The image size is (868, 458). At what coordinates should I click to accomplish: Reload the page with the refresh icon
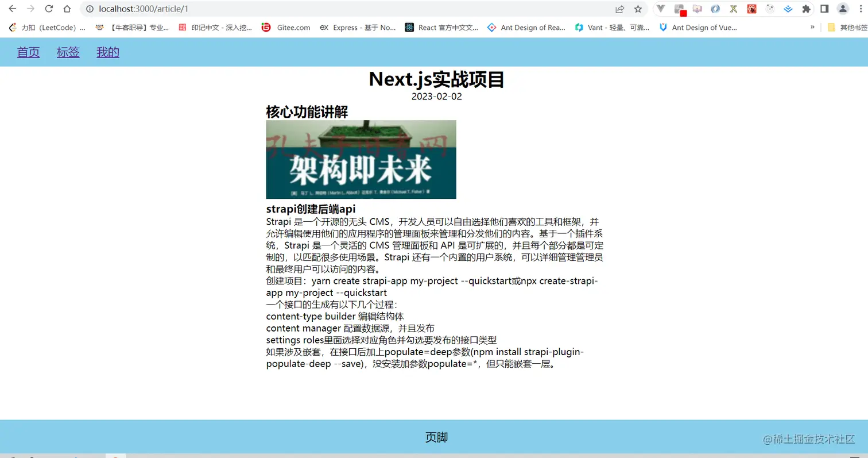pyautogui.click(x=49, y=9)
